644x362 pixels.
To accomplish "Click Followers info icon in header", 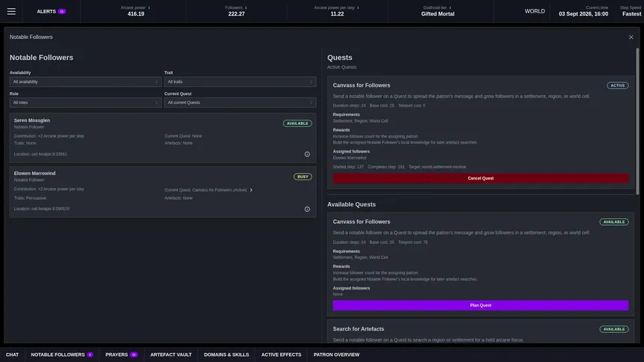I will (246, 7).
